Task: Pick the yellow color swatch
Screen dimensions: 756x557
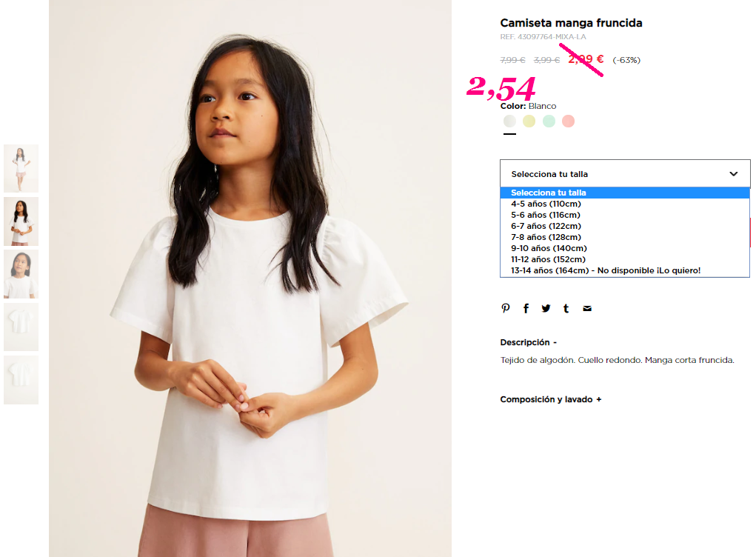Action: [529, 121]
